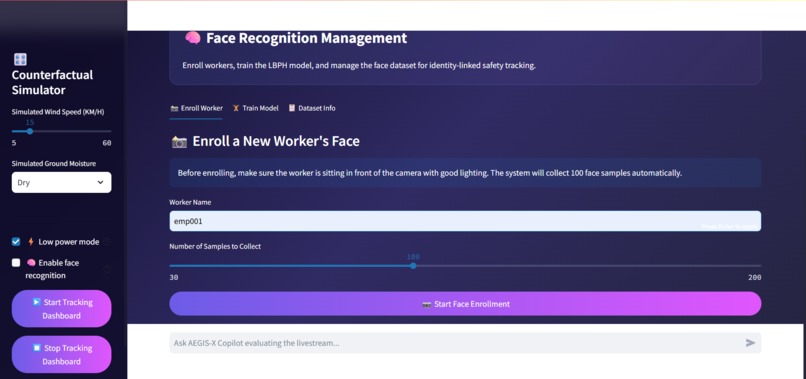Open the Dataset Info tab
Viewport: 806px width, 379px height.
click(312, 108)
